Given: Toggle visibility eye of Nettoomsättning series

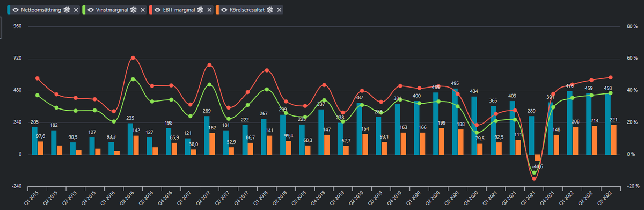Looking at the screenshot, I should pos(16,10).
